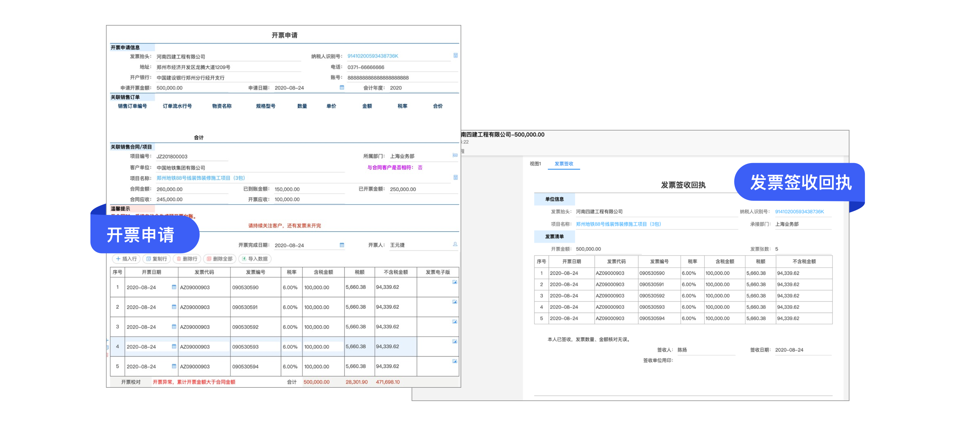
Task: Click total 税额 28,301.90 in 合计 row
Action: 357,382
